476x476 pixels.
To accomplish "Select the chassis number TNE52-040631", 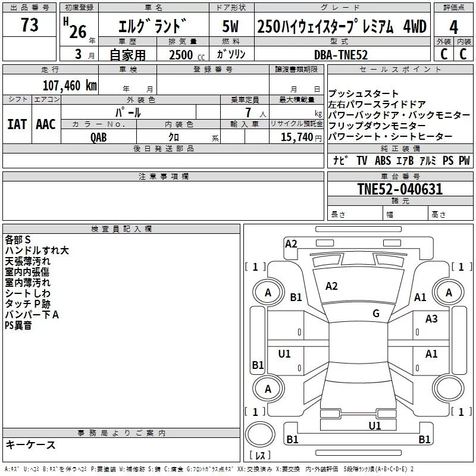I will click(x=400, y=189).
